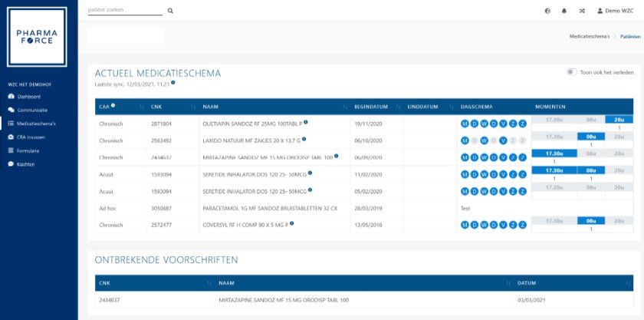Toggle 20u moment for Quetiapin row
Image resolution: width=644 pixels, height=320 pixels.
[x=619, y=119]
